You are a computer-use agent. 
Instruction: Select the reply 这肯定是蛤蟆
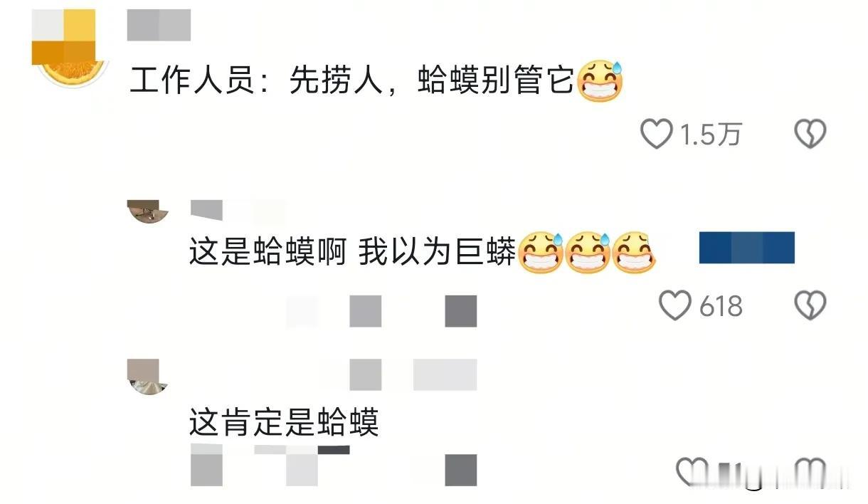(284, 423)
